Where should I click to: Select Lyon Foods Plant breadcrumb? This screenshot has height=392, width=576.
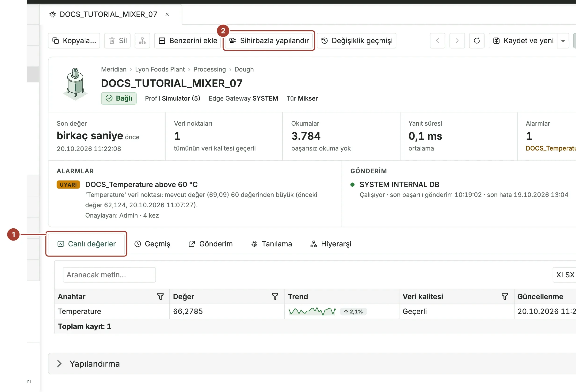pyautogui.click(x=160, y=69)
